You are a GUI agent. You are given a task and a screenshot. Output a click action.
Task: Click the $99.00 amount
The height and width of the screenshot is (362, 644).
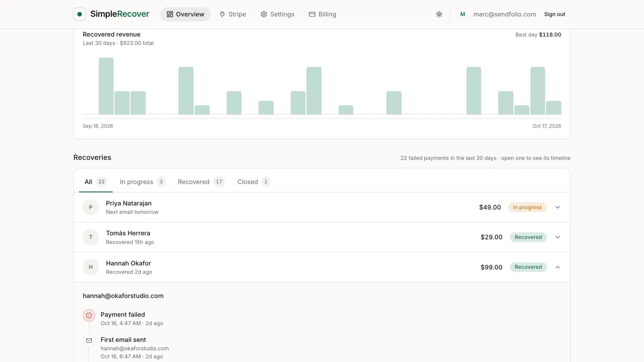[491, 267]
